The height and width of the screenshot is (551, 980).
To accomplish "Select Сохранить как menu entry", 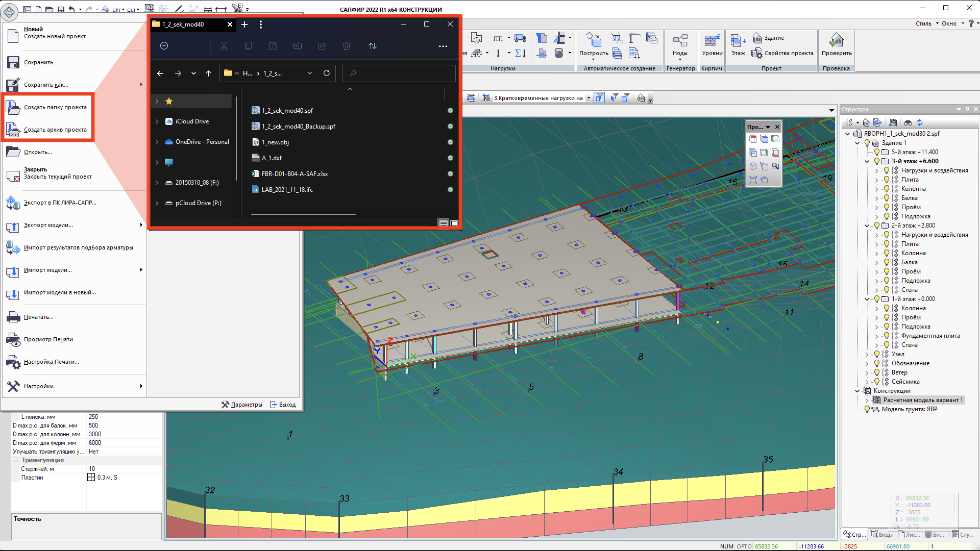I will (x=46, y=85).
